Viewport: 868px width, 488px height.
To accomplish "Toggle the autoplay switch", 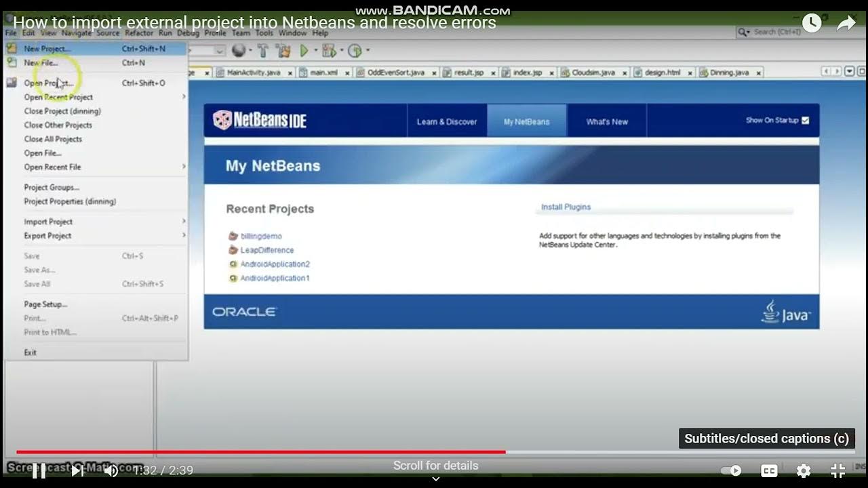I will (x=731, y=470).
